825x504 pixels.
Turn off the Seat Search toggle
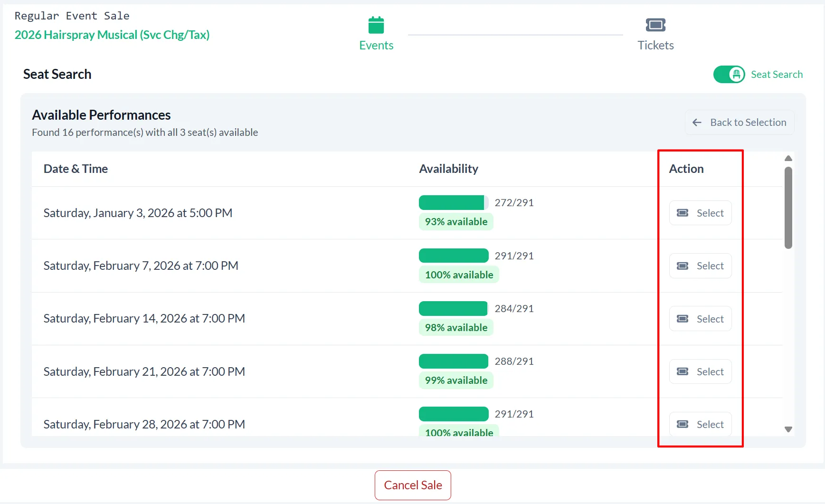click(x=729, y=74)
